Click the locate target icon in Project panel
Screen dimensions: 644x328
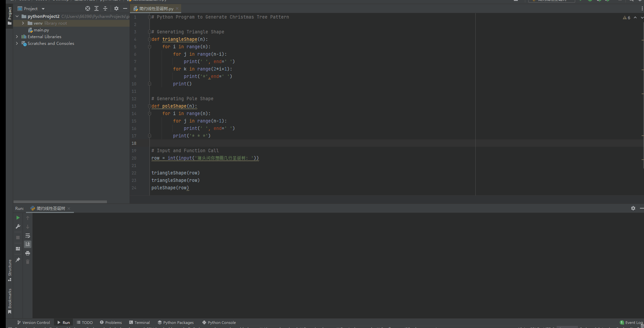(88, 8)
